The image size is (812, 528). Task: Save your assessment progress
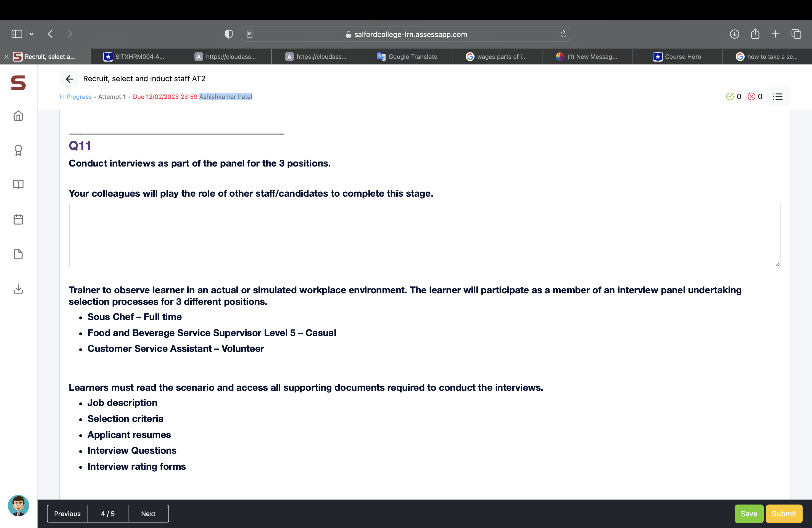click(748, 513)
